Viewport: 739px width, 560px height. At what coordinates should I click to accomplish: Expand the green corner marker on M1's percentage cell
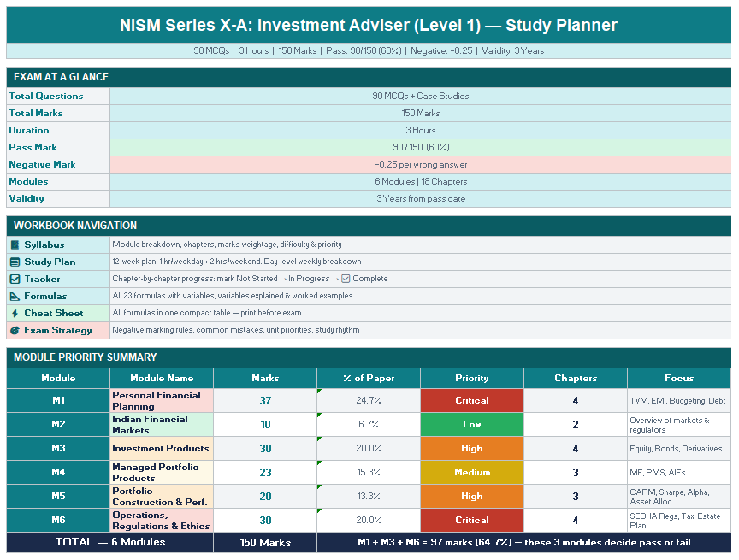coord(320,392)
